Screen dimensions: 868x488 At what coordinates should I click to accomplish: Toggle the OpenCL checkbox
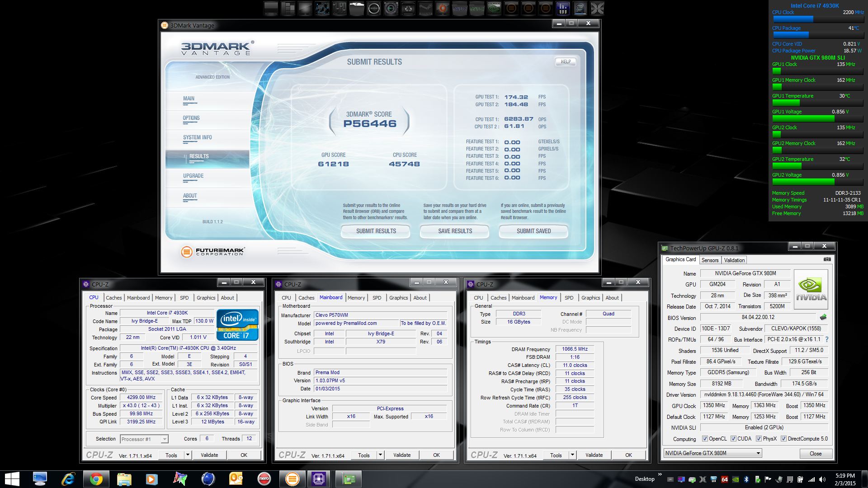click(x=705, y=439)
